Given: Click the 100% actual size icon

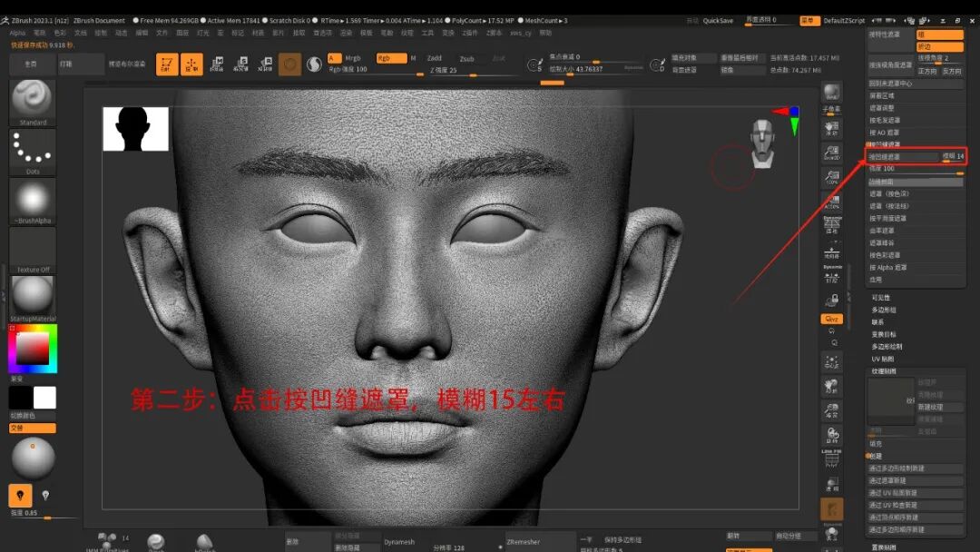Looking at the screenshot, I should (832, 178).
